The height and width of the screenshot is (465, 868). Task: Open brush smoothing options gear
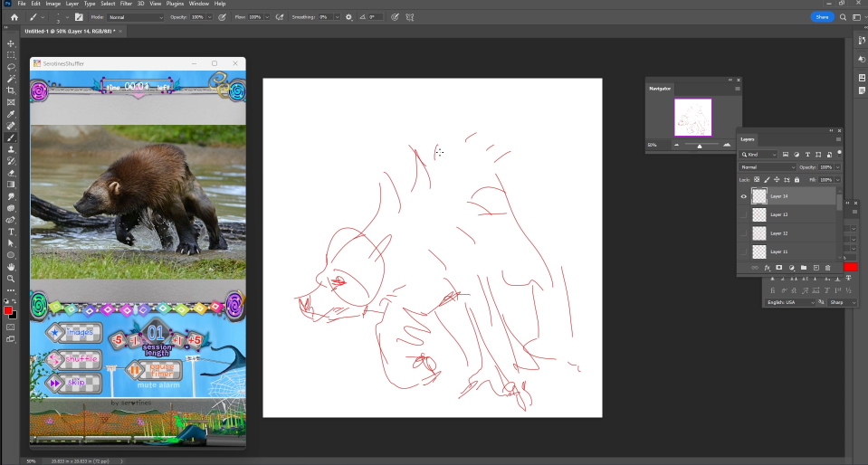(348, 17)
